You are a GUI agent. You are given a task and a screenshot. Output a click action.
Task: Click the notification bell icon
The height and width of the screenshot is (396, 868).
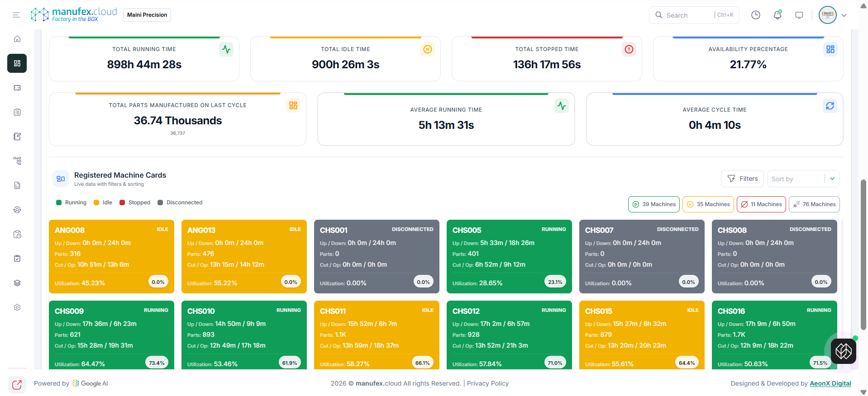777,15
